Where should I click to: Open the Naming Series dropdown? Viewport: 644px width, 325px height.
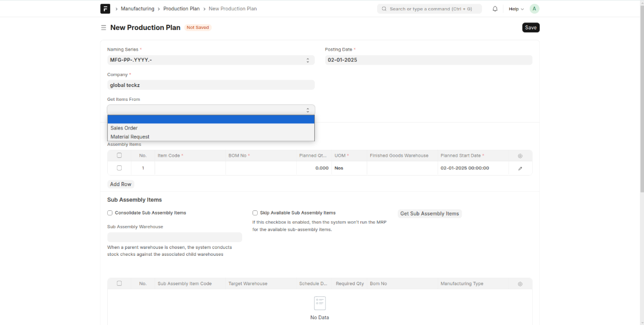pos(210,60)
